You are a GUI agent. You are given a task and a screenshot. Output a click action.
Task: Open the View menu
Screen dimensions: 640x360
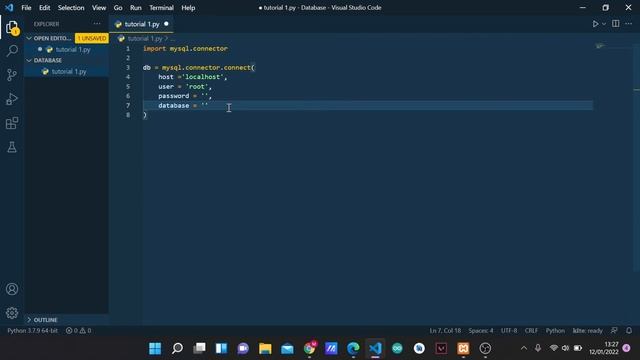[x=99, y=8]
